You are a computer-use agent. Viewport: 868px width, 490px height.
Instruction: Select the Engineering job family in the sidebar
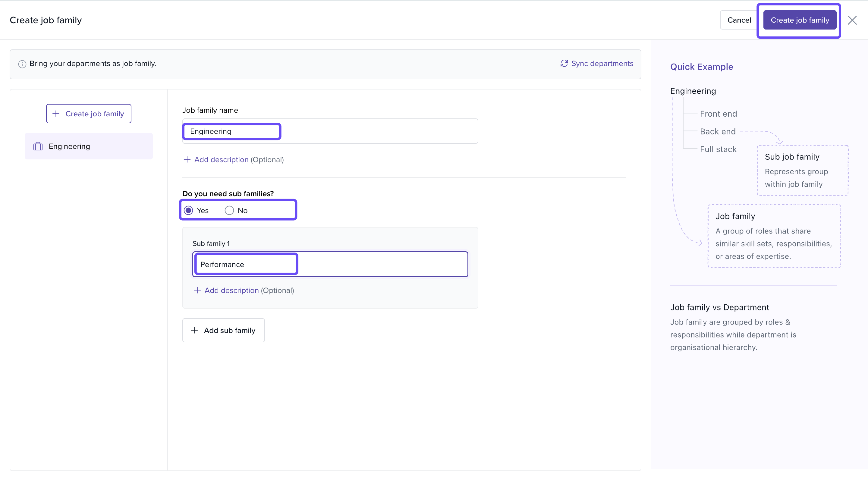(89, 146)
